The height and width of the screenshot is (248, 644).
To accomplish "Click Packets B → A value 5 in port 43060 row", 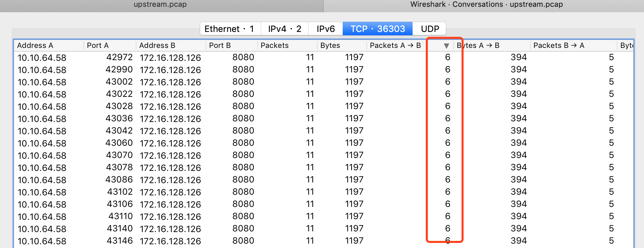I will point(611,143).
